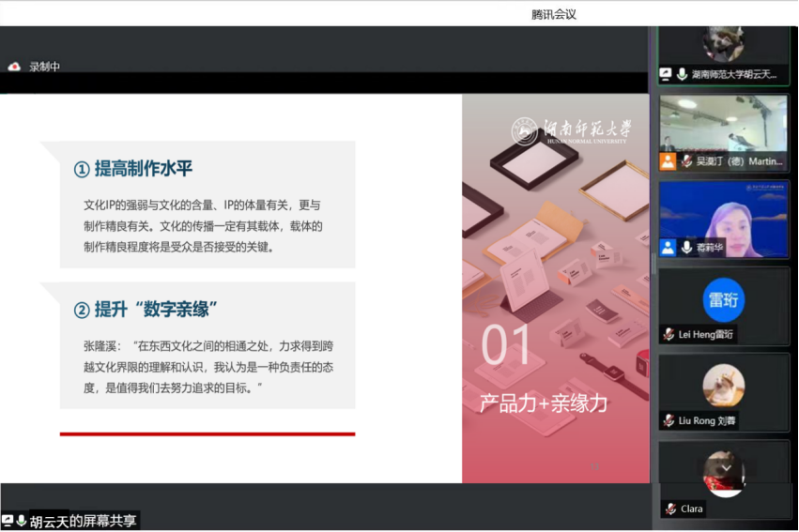The width and height of the screenshot is (799, 532).
Task: Click the 录制中 recording status label
Action: 44,67
